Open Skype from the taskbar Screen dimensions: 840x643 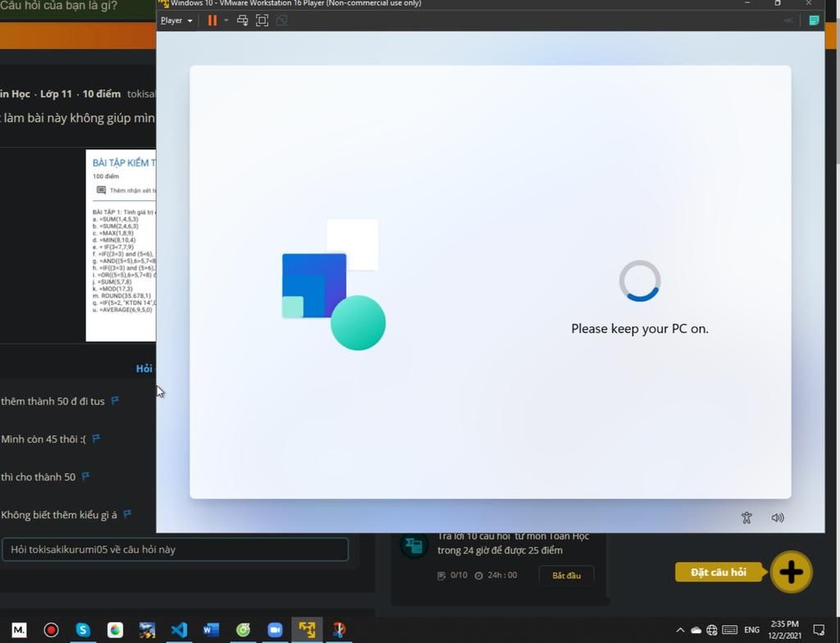[x=83, y=630]
